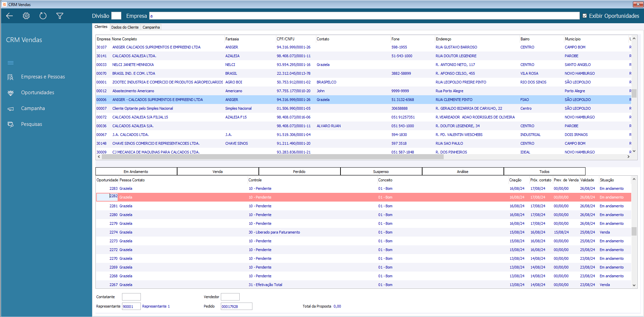This screenshot has width=644, height=317.
Task: Click the Contatante input field
Action: pos(131,297)
